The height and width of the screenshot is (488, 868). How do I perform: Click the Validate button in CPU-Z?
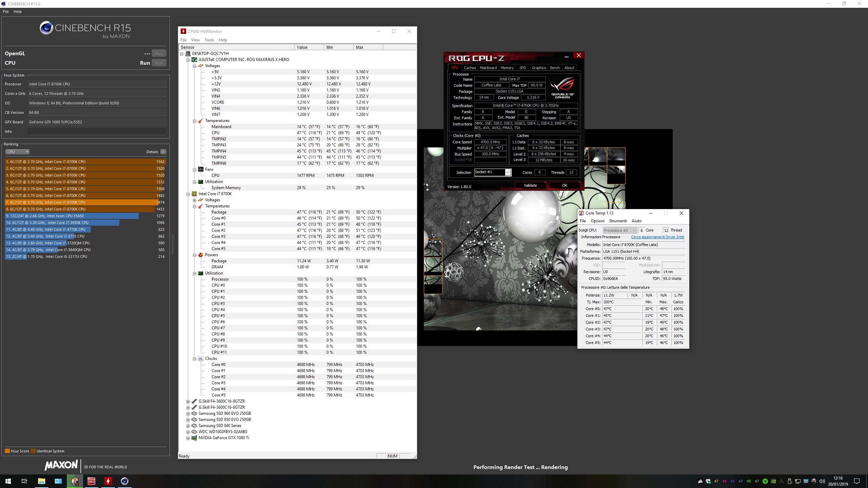click(x=530, y=185)
